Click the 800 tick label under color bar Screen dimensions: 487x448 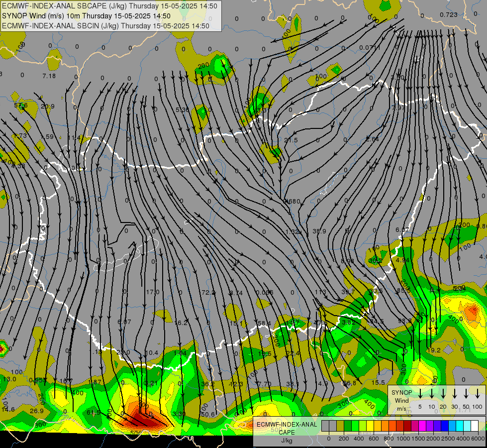(x=389, y=439)
